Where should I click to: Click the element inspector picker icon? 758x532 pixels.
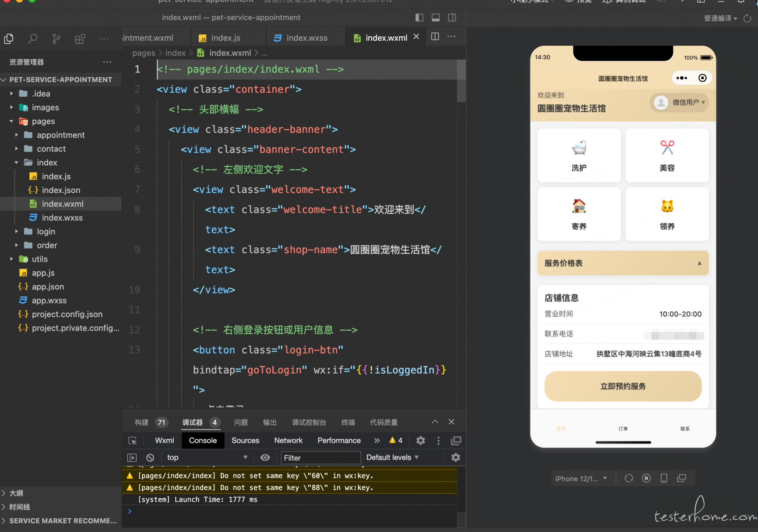coord(133,440)
